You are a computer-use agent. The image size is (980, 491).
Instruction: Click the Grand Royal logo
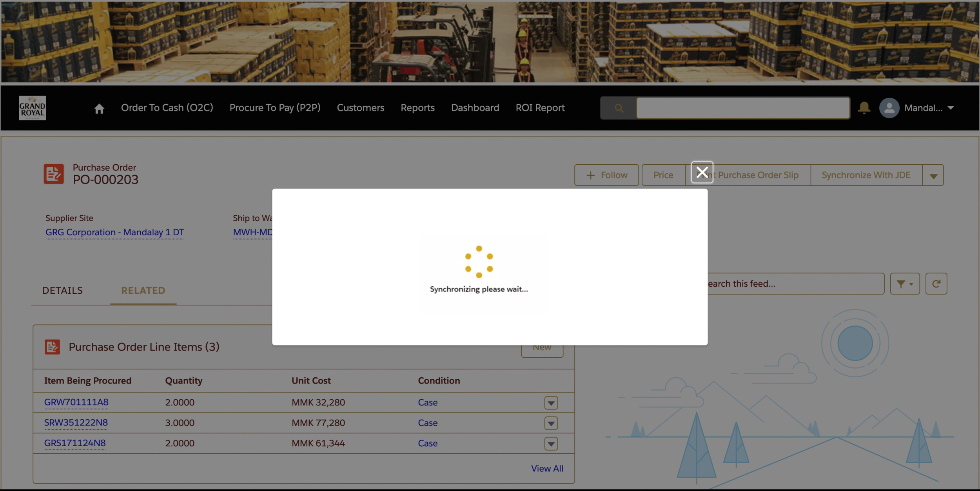coord(32,108)
